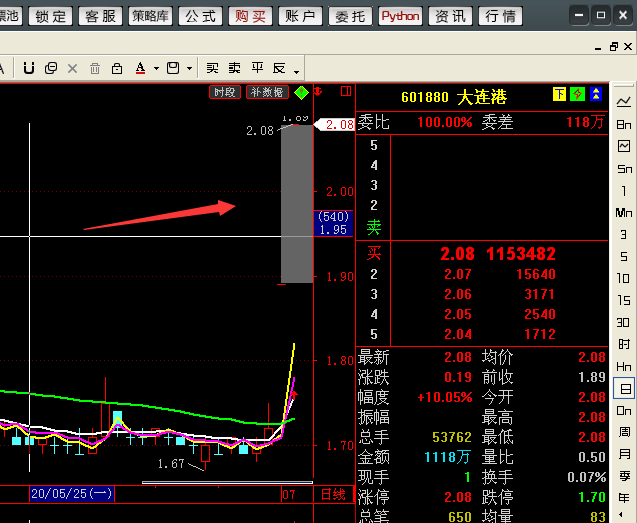Viewport: 637px width, 523px height.
Task: Toggle the 时段 time period button
Action: coord(225,92)
